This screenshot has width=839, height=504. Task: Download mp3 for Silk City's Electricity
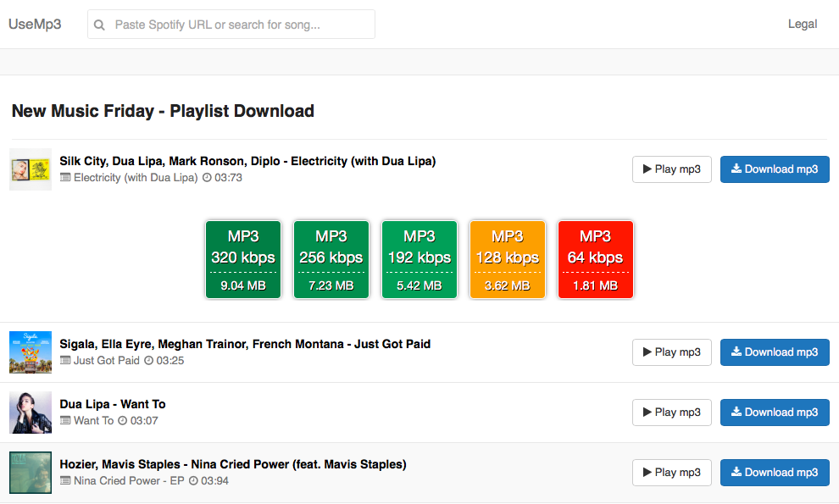pos(775,169)
